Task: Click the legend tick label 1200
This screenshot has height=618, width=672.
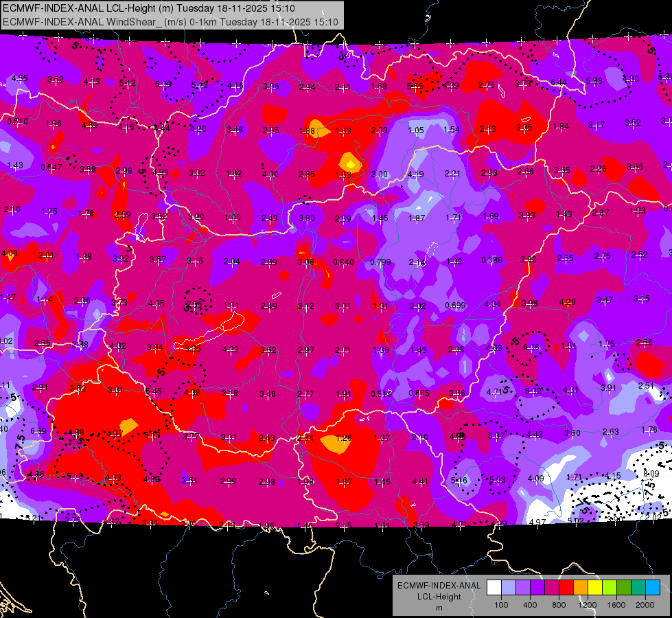Action: pyautogui.click(x=588, y=605)
